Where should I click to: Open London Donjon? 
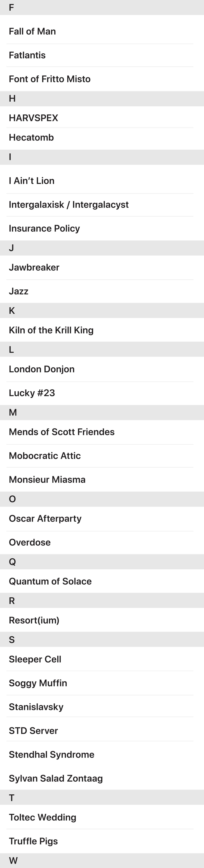pos(42,369)
